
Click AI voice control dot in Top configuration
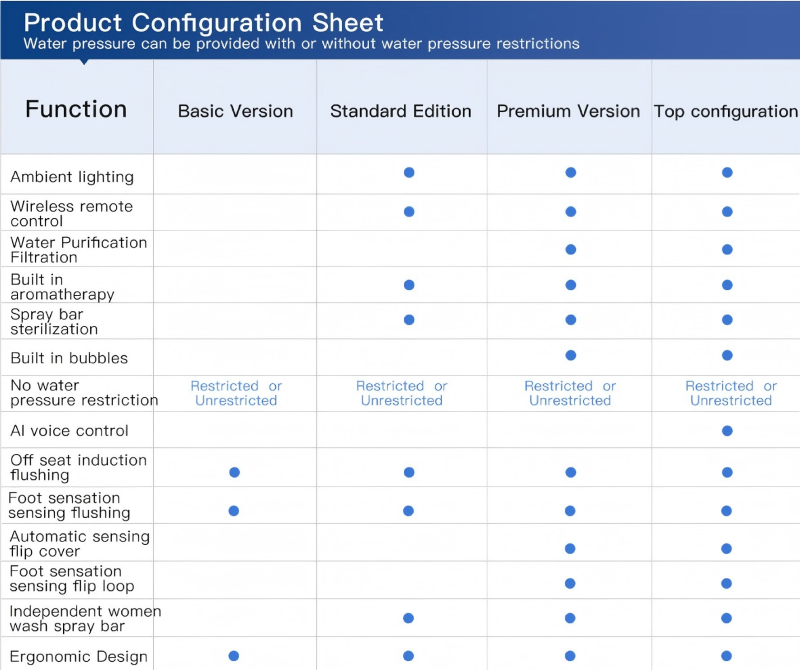[x=727, y=431]
